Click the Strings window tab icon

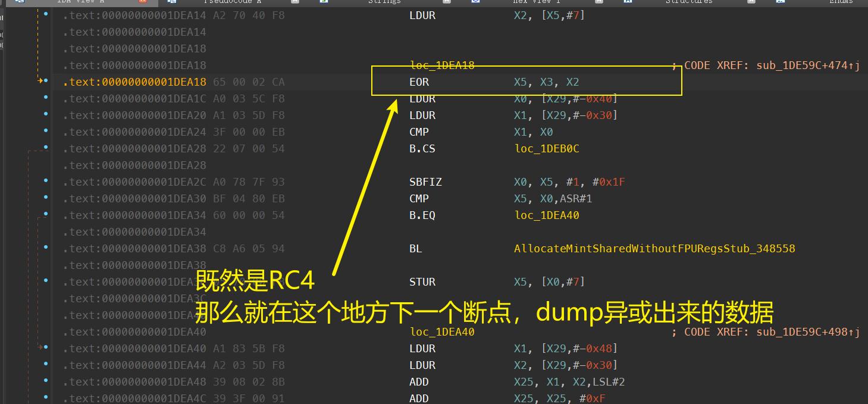click(324, 2)
